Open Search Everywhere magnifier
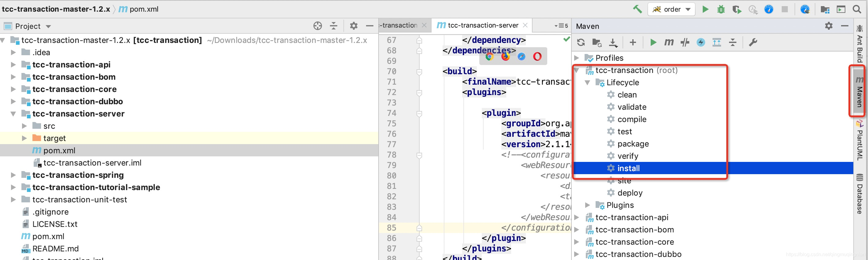868x260 pixels. click(857, 9)
